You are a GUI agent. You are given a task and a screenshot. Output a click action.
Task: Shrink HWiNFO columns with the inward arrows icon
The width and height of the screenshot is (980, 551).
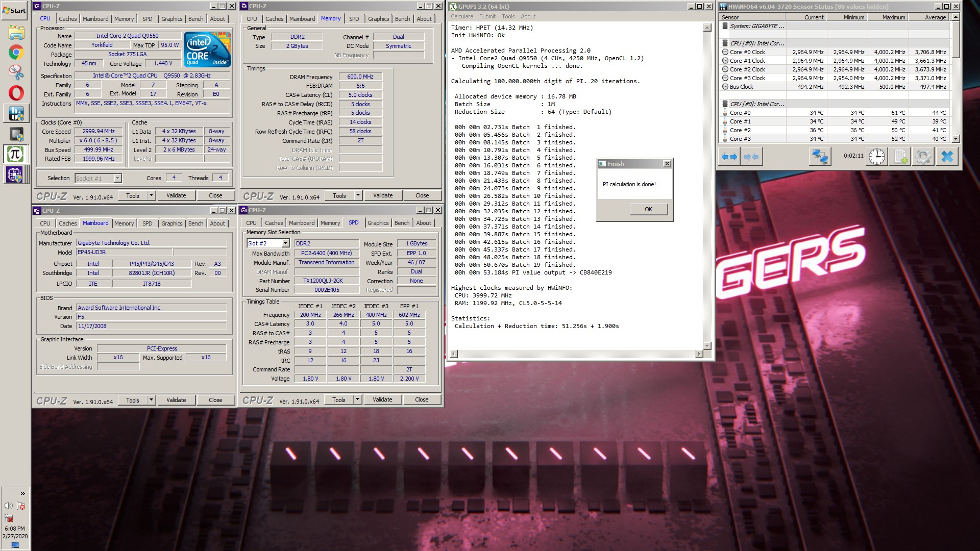(x=751, y=157)
